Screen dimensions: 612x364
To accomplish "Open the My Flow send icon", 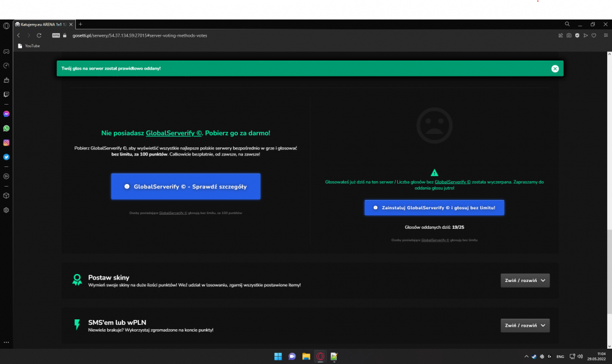I will pyautogui.click(x=586, y=35).
